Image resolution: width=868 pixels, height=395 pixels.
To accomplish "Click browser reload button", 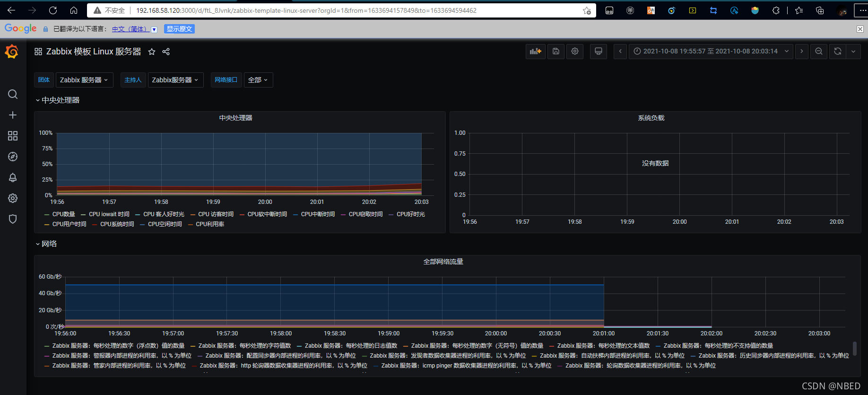I will (x=53, y=10).
